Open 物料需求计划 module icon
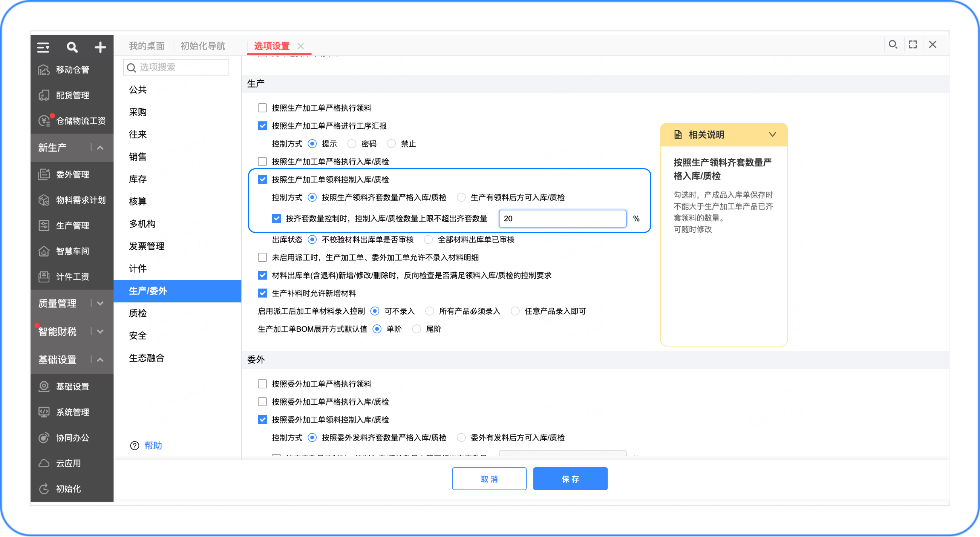The height and width of the screenshot is (537, 980). 44,200
